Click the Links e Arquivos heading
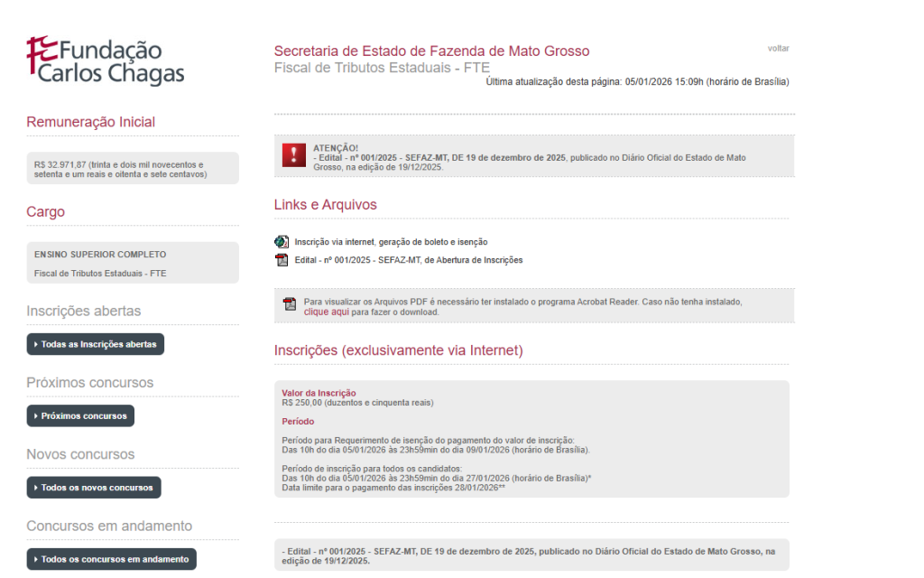Viewport: 924px width, 578px height. click(x=325, y=205)
